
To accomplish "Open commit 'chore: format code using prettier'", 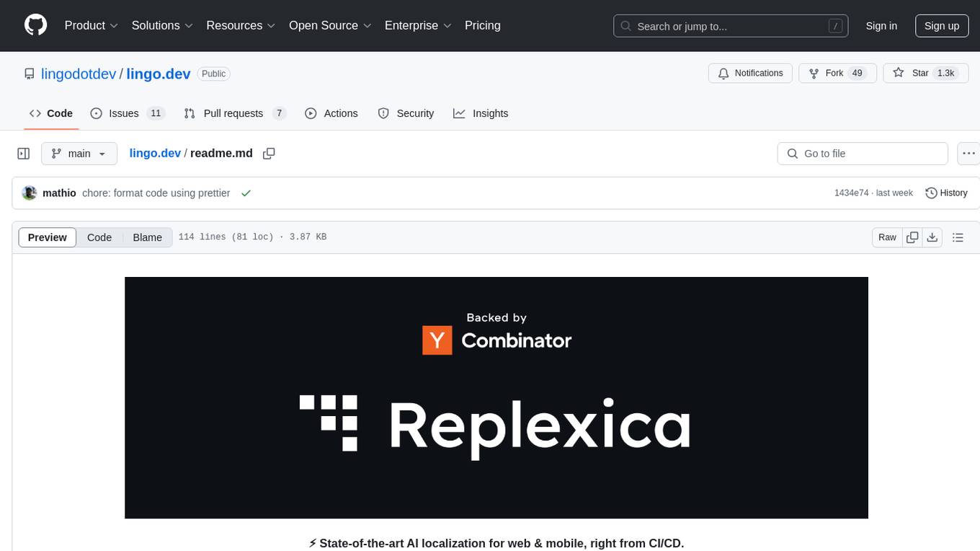I will [156, 193].
